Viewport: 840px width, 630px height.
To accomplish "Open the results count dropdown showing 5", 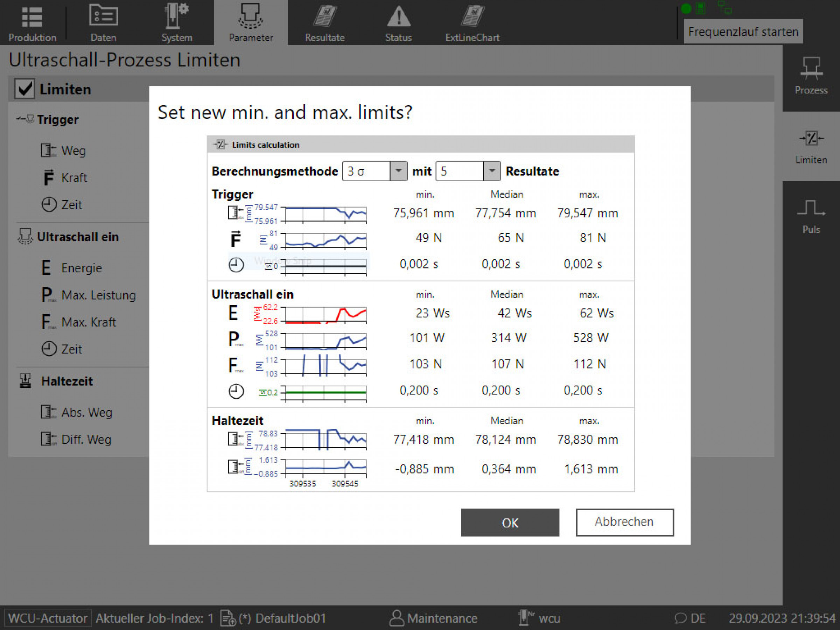I will point(491,171).
